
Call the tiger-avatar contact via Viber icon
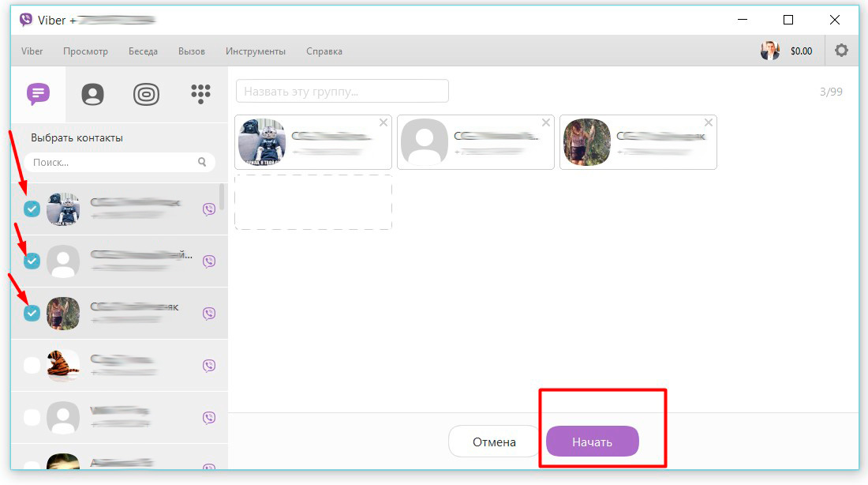tap(208, 365)
